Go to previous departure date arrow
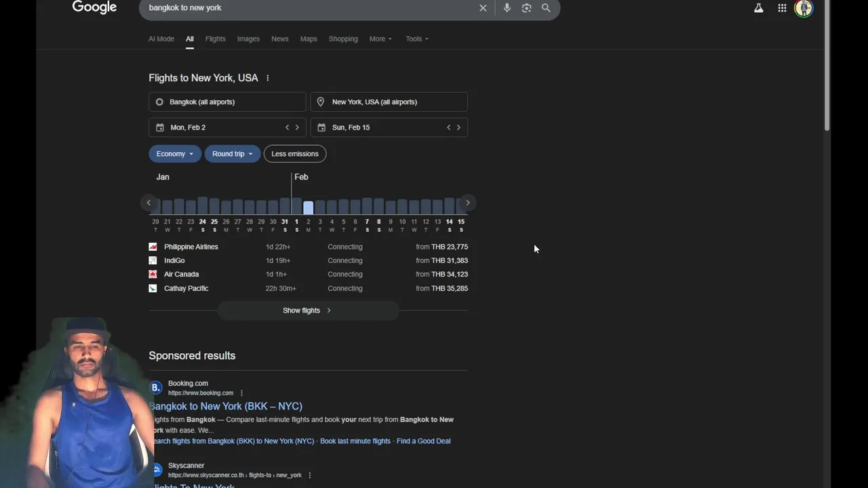868x488 pixels. pyautogui.click(x=287, y=127)
